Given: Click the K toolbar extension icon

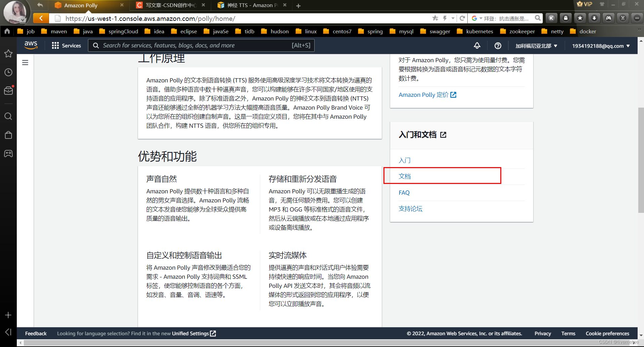Looking at the screenshot, I should [551, 18].
